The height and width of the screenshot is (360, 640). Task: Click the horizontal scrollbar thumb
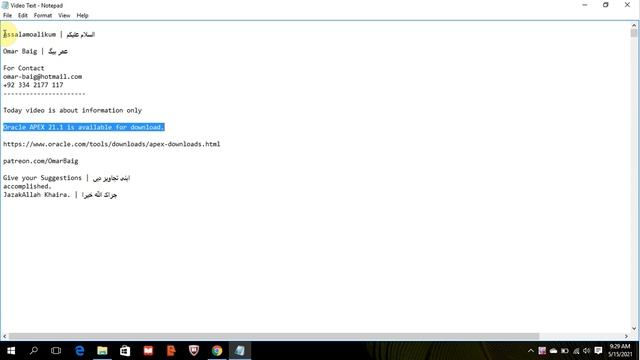pyautogui.click(x=274, y=336)
